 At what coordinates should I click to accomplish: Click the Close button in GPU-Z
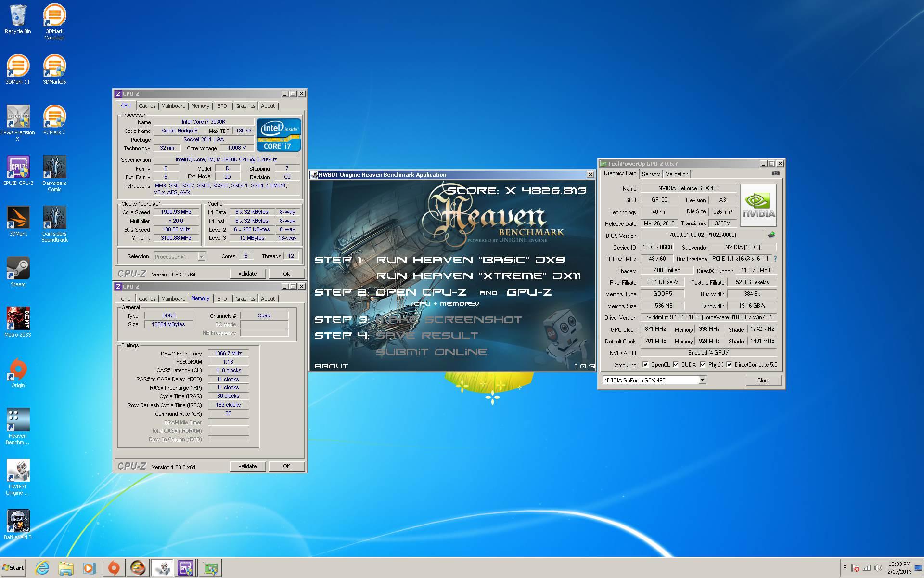[x=764, y=381]
